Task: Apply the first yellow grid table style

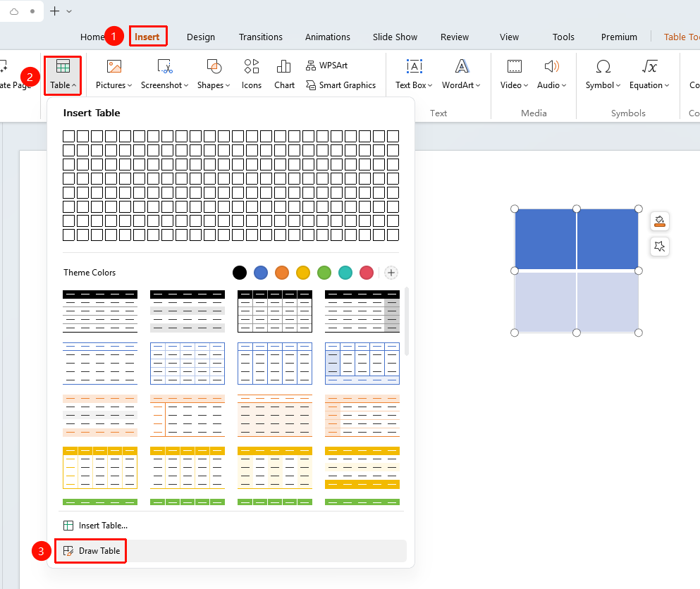Action: (100, 468)
